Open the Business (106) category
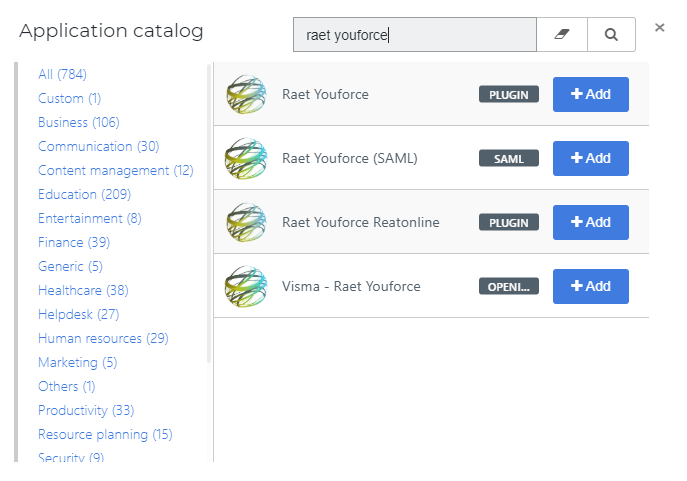 [79, 122]
